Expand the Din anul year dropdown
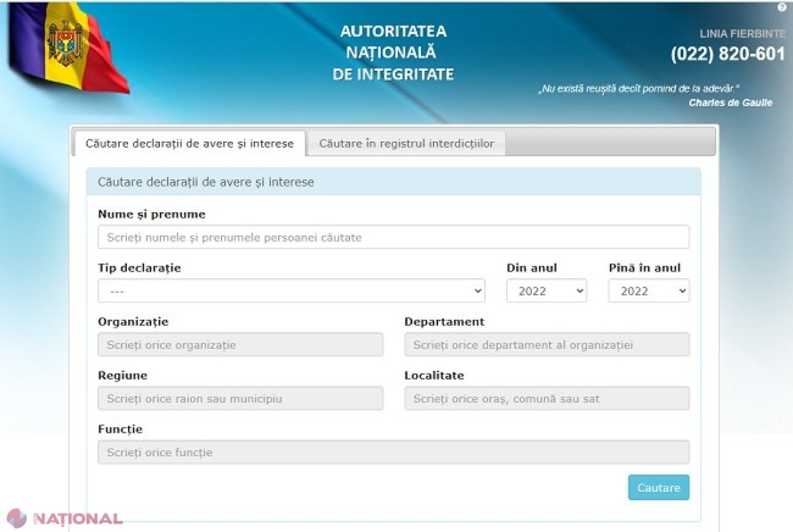Image resolution: width=793 pixels, height=532 pixels. pyautogui.click(x=547, y=291)
